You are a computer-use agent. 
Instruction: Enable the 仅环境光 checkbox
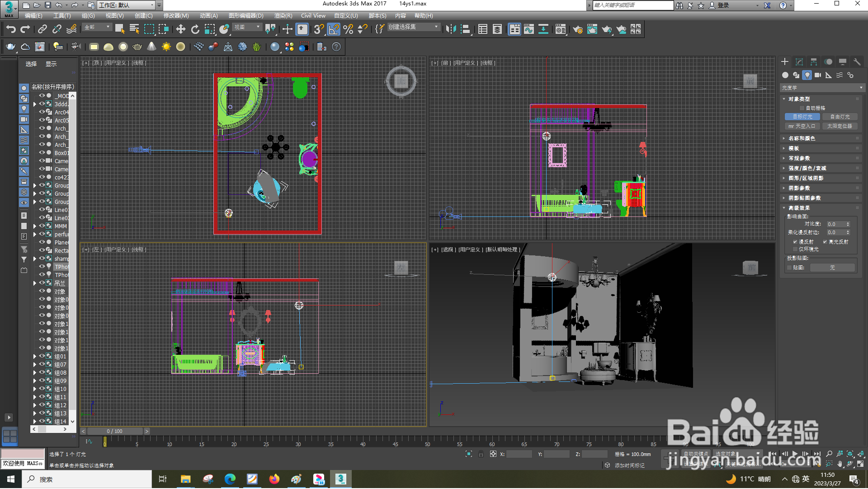[795, 249]
